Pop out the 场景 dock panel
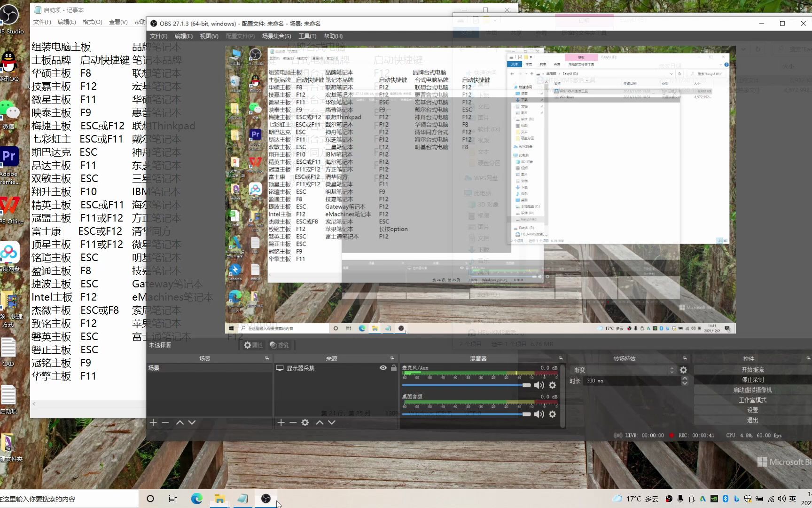 coord(267,358)
